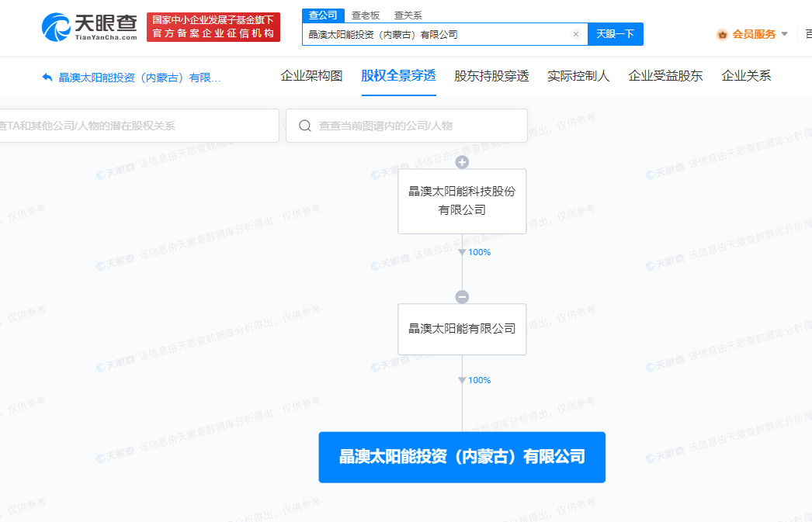
Task: Collapse the minus node above 晶澳太阳能有限公司
Action: (462, 296)
